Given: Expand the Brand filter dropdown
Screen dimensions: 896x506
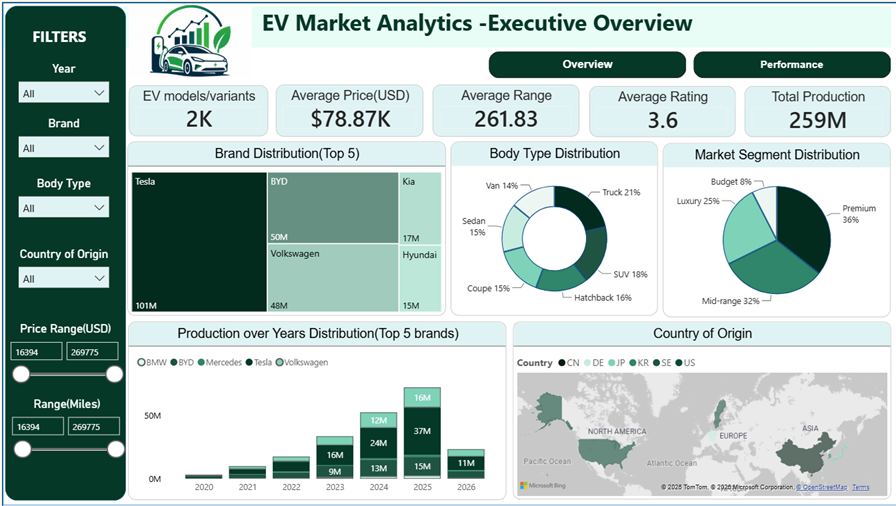Looking at the screenshot, I should 63,148.
